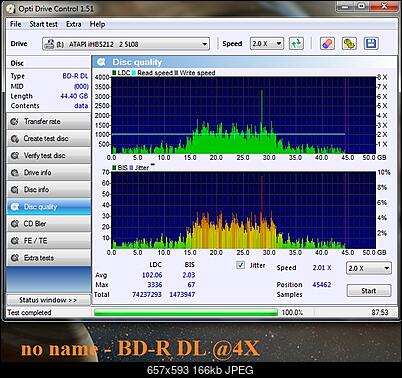Open the Status window button

[x=48, y=300]
